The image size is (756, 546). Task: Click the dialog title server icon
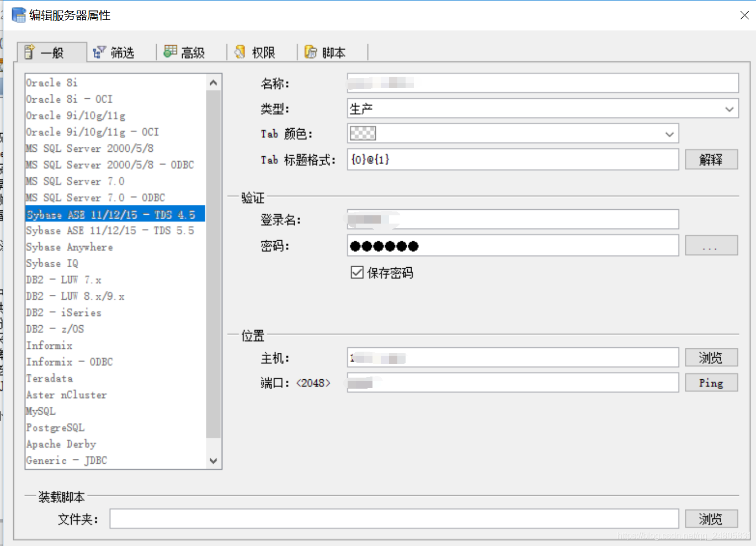(19, 15)
